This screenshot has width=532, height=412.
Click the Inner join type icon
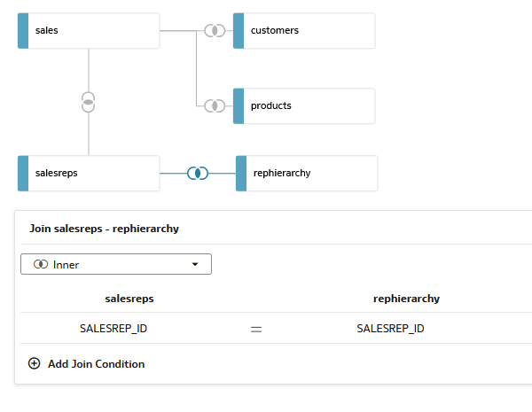pyautogui.click(x=41, y=264)
